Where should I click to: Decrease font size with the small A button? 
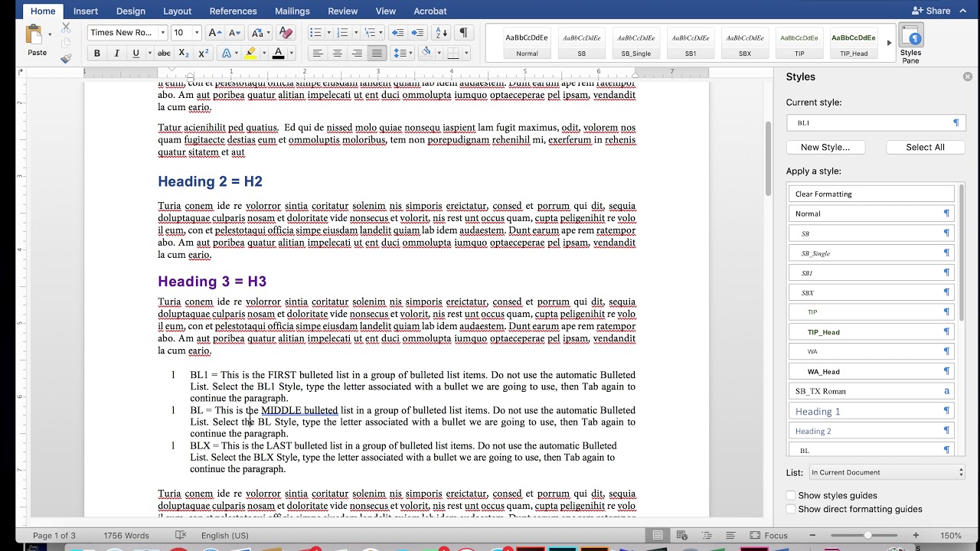pyautogui.click(x=234, y=33)
